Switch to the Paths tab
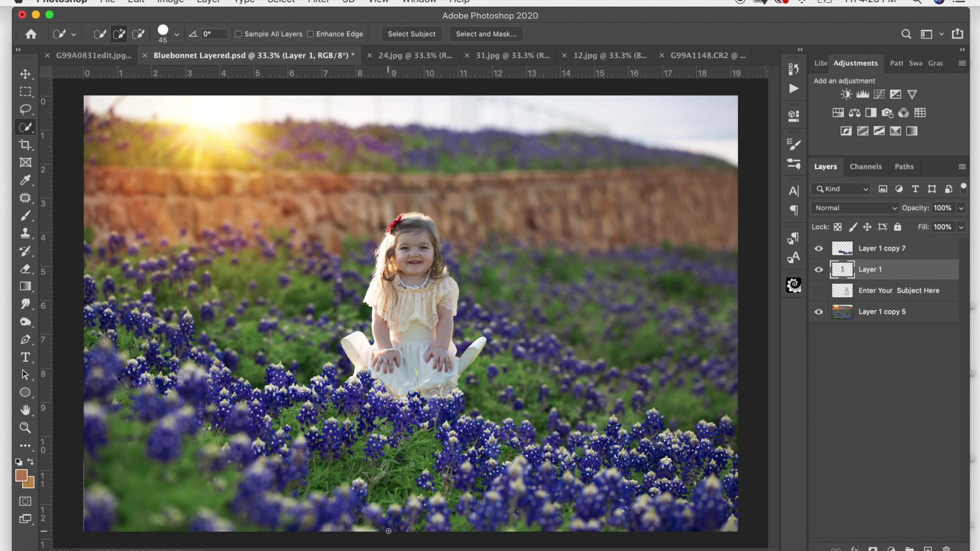The height and width of the screenshot is (551, 980). (x=904, y=167)
